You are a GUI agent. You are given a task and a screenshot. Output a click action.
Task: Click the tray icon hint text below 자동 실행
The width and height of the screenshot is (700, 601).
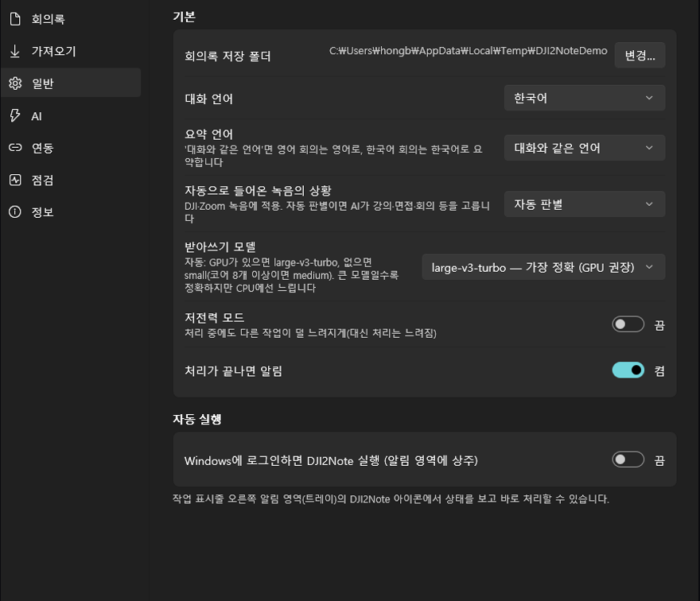(391, 498)
